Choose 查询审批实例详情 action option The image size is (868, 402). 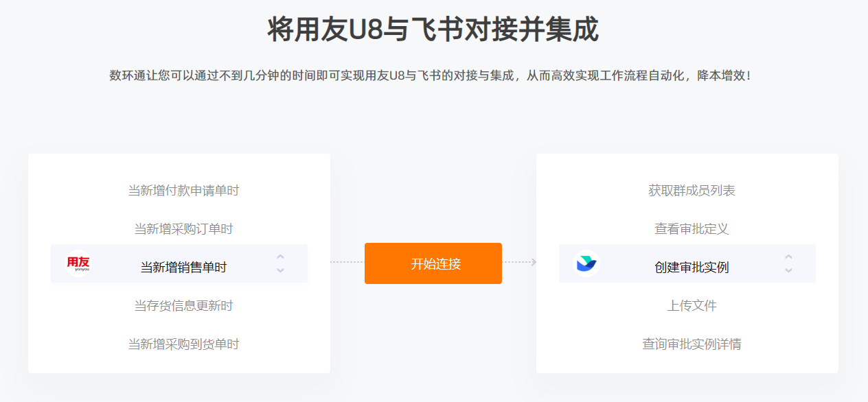point(692,344)
